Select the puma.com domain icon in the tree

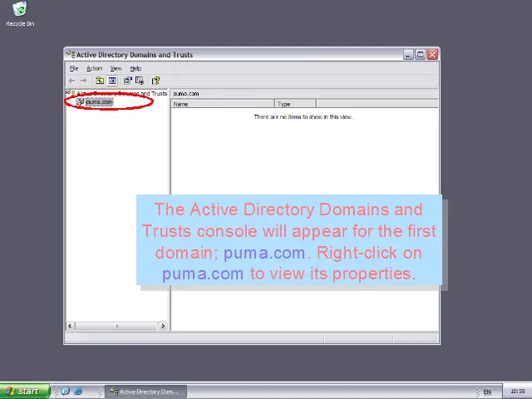(x=80, y=101)
